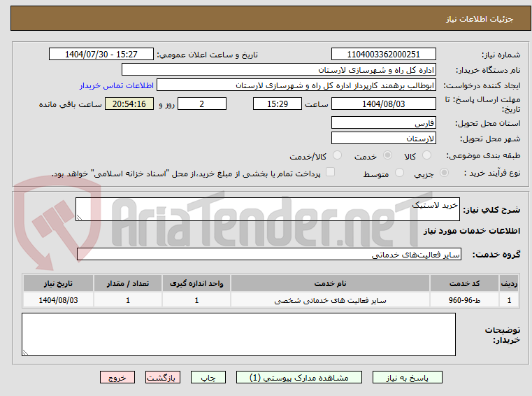Click the remaining days field showing 2
The height and width of the screenshot is (396, 532).
tap(202, 104)
